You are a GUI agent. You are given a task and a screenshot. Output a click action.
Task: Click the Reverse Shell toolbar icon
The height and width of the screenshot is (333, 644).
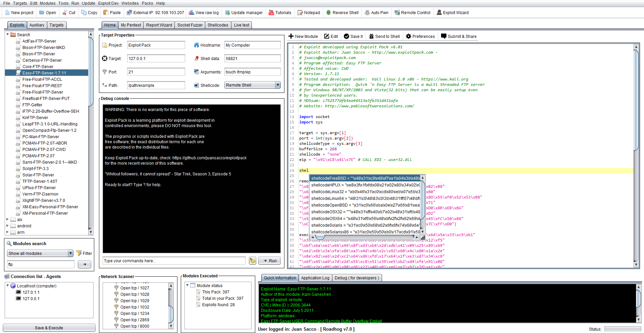pos(328,13)
